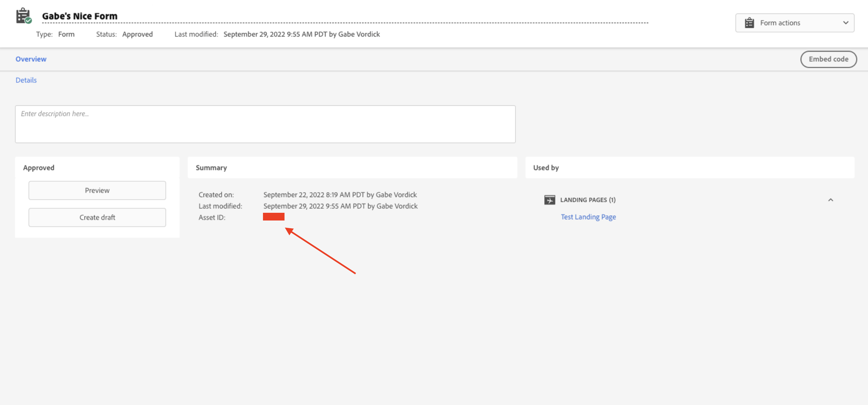Click the Approved panel heading
The image size is (868, 405).
click(x=39, y=167)
